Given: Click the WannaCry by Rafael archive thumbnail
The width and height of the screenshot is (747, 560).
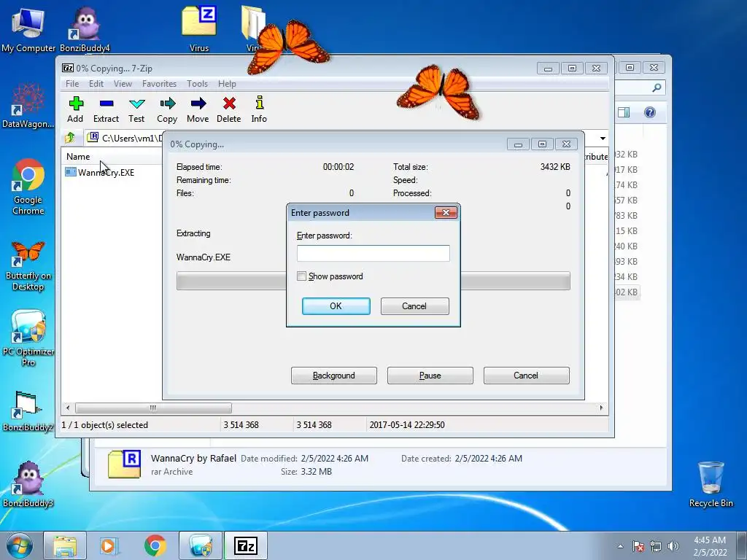Looking at the screenshot, I should [x=124, y=464].
